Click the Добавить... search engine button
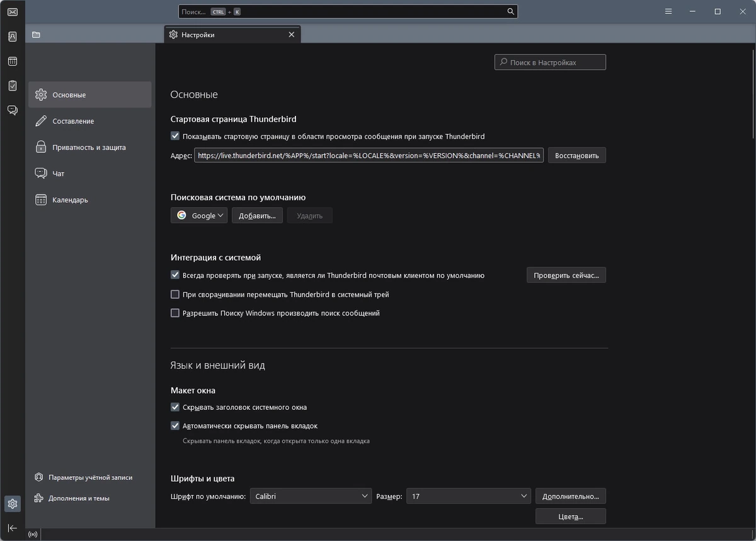The height and width of the screenshot is (541, 756). [x=257, y=215]
